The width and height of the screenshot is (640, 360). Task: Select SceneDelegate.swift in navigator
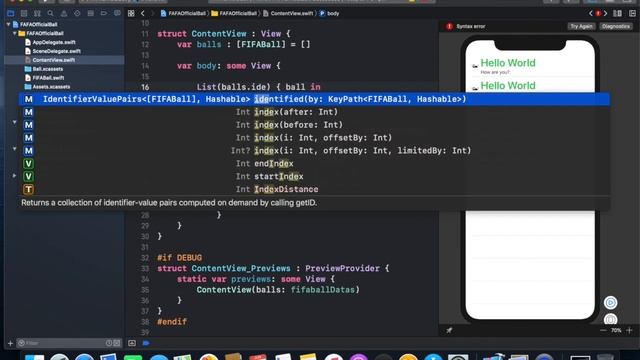click(56, 51)
